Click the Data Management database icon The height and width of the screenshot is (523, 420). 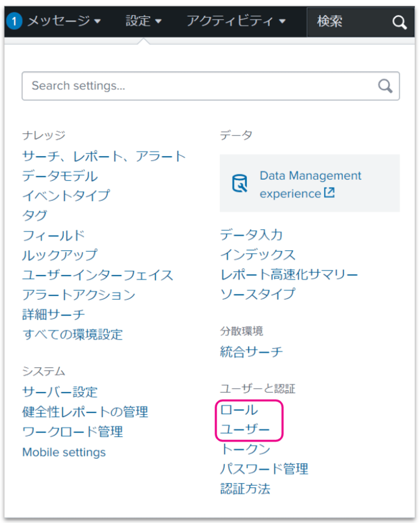click(x=240, y=183)
